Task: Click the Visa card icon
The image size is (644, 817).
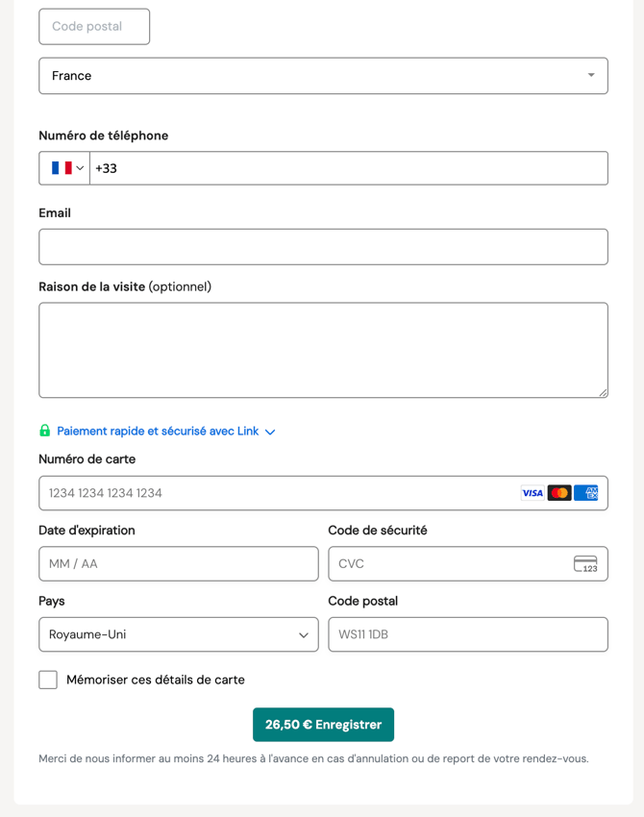Action: pyautogui.click(x=532, y=493)
